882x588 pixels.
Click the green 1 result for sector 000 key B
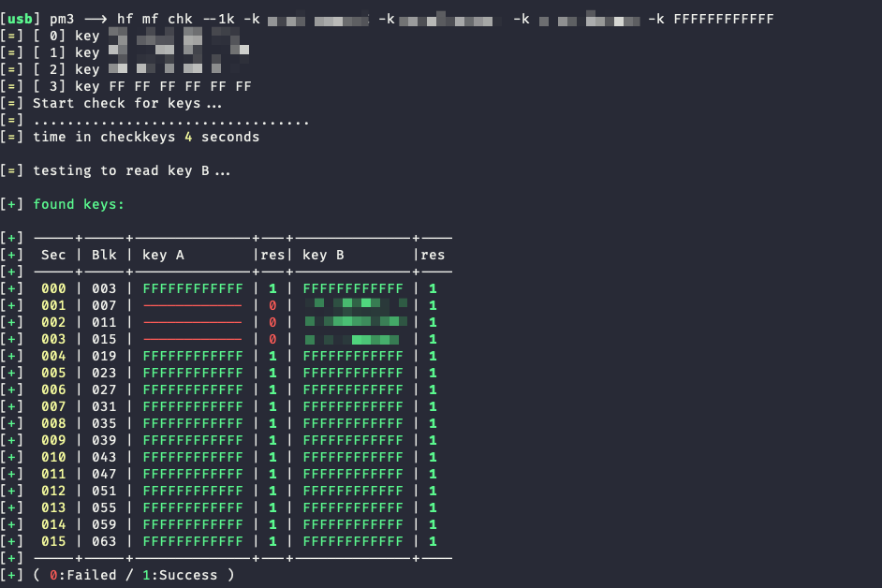click(x=432, y=288)
